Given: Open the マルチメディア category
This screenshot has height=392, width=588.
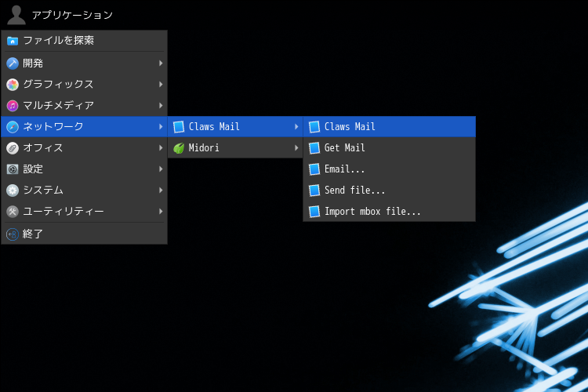Looking at the screenshot, I should point(85,105).
